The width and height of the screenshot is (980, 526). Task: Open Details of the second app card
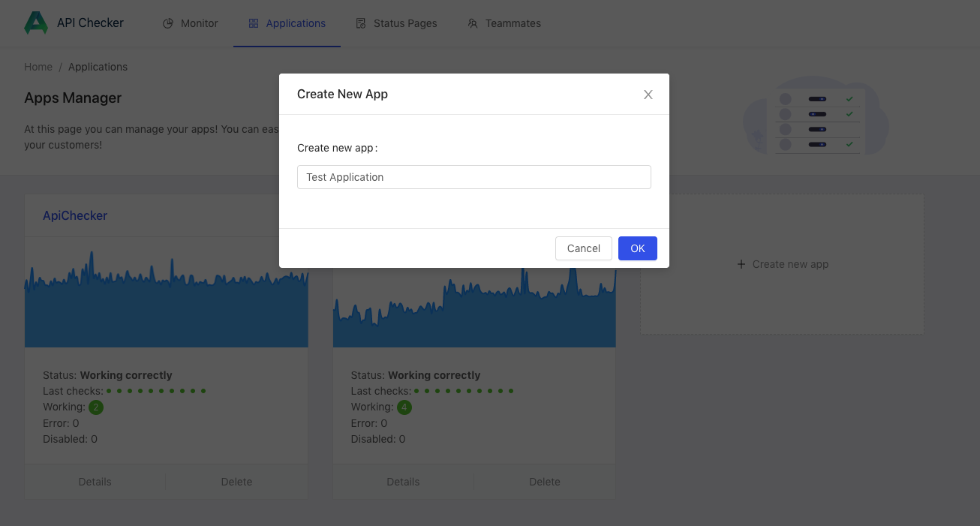[x=403, y=482]
